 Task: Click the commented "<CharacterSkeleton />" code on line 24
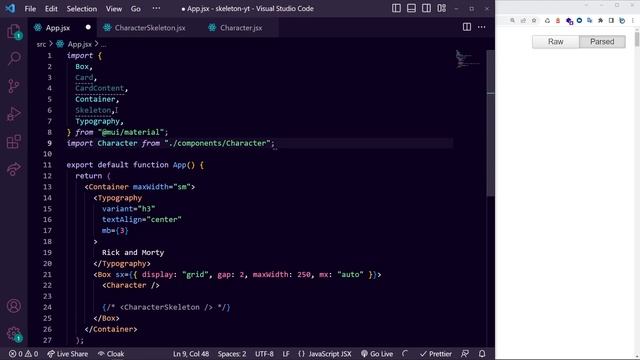coord(166,307)
